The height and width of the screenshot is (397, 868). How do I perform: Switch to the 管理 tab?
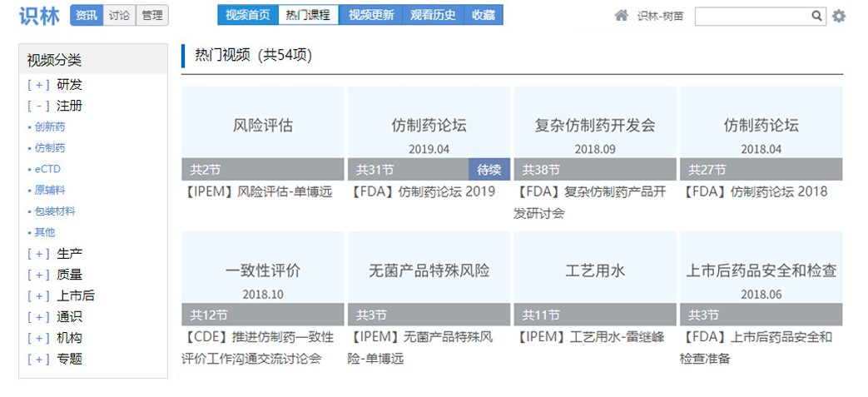[151, 16]
